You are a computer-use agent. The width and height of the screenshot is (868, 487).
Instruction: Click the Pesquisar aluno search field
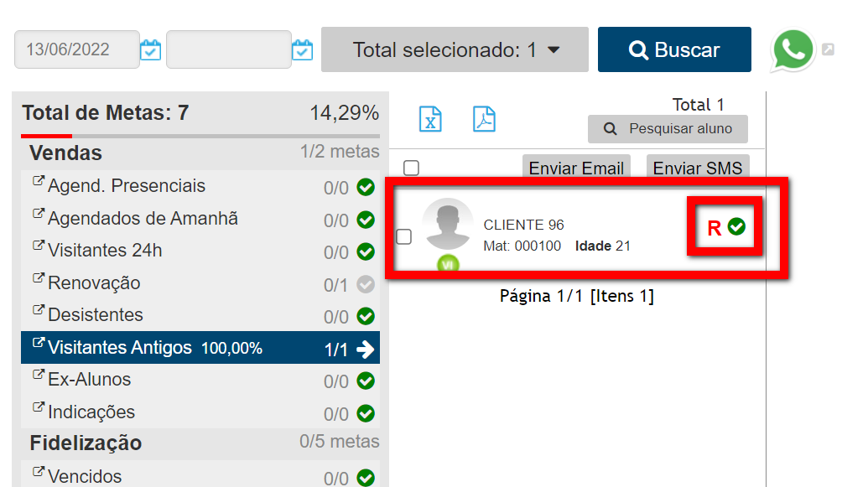(668, 129)
